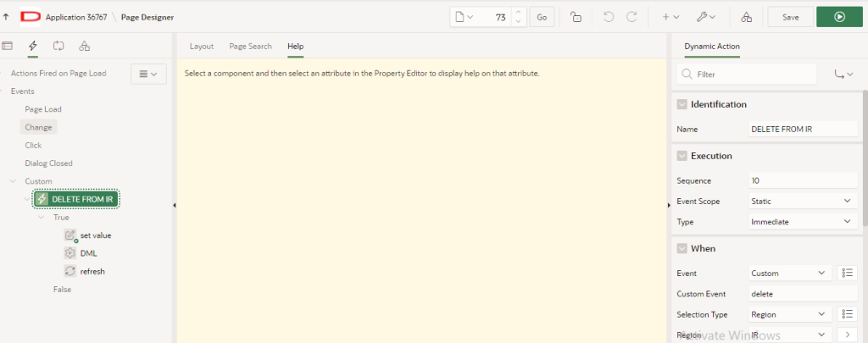
Task: Open the Page Shared Components tab icon
Action: point(84,46)
